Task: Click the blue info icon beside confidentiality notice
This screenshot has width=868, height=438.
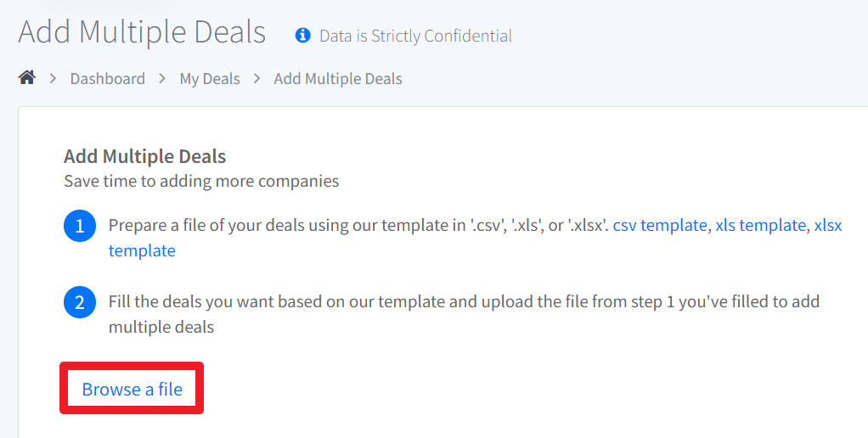Action: pos(303,36)
